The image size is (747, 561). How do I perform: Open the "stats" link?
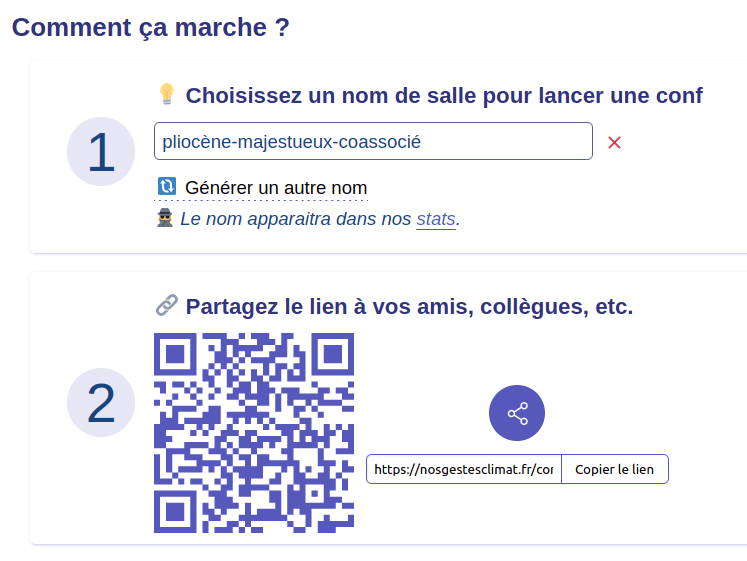pyautogui.click(x=436, y=219)
